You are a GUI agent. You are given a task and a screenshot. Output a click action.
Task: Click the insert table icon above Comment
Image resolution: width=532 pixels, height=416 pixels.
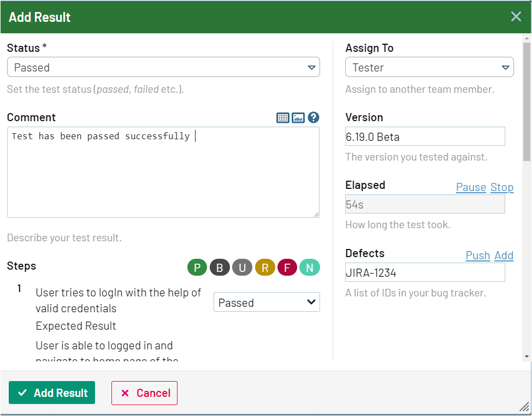click(283, 117)
